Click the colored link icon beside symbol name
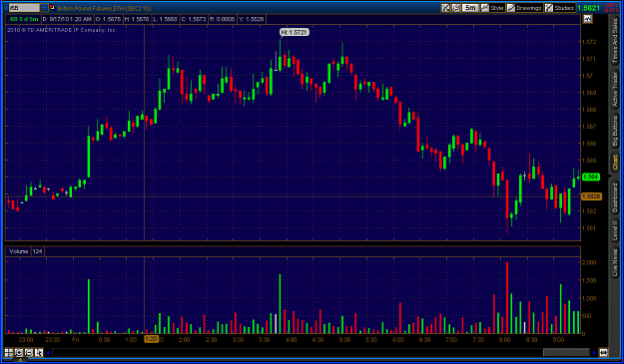 [x=52, y=8]
